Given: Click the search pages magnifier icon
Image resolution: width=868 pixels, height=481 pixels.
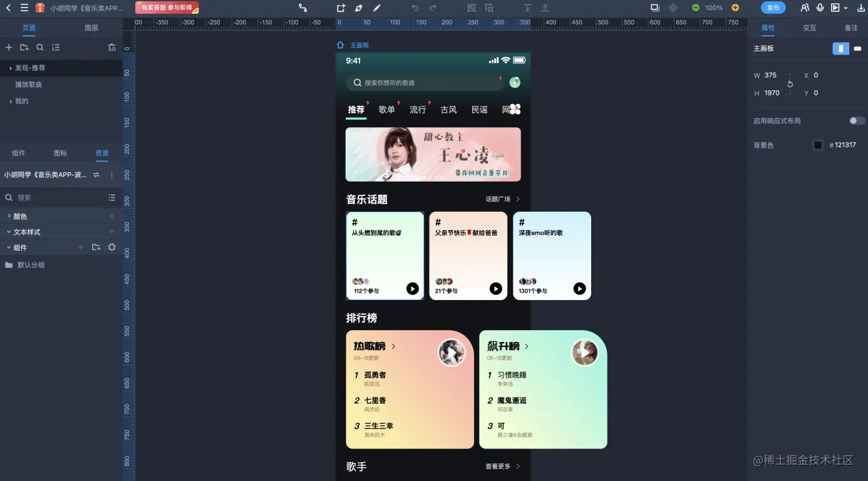Looking at the screenshot, I should 40,48.
